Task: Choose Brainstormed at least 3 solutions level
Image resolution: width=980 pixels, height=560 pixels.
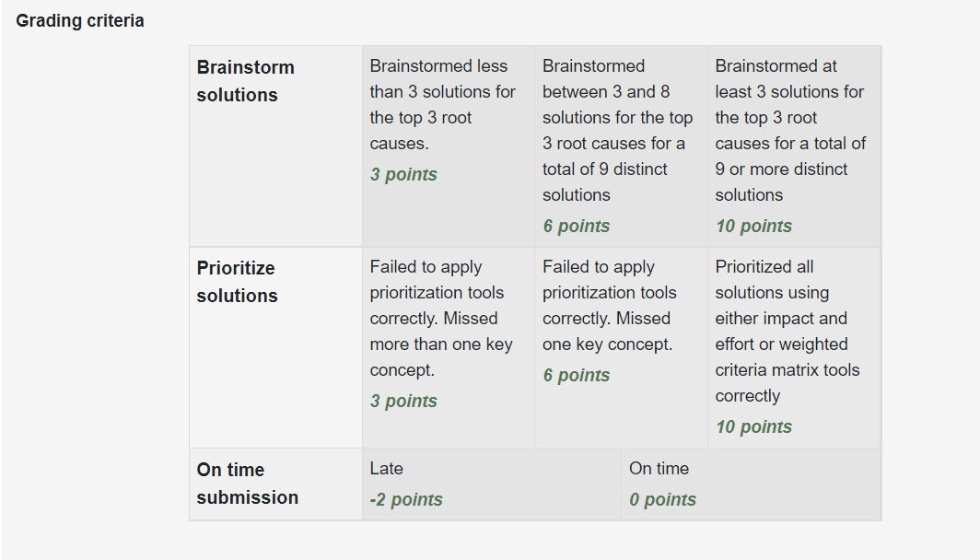Action: [x=794, y=146]
